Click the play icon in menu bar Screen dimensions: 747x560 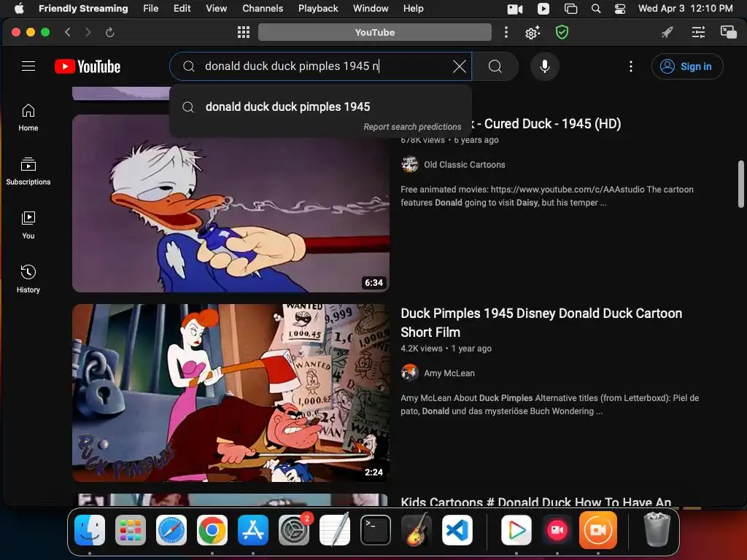tap(543, 9)
